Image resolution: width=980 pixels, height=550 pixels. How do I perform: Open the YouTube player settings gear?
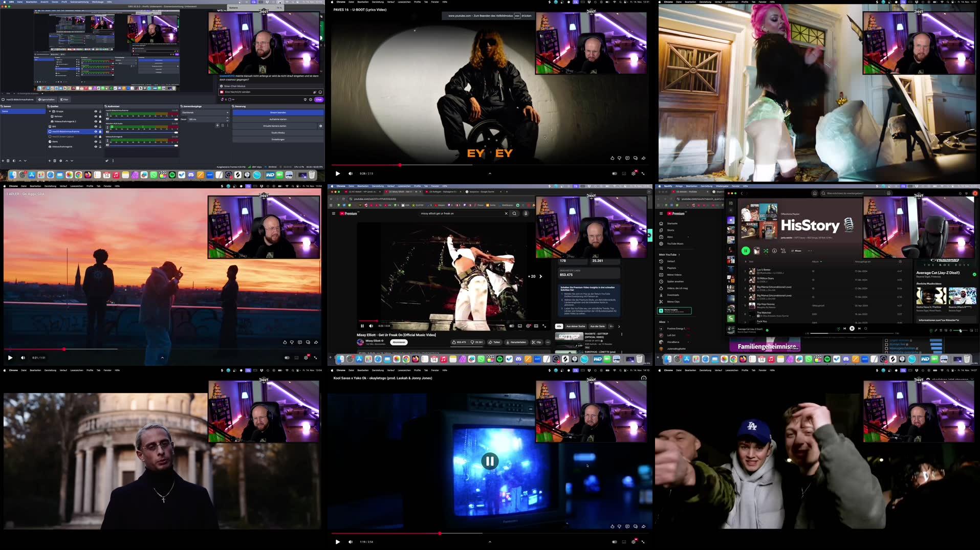(x=528, y=326)
